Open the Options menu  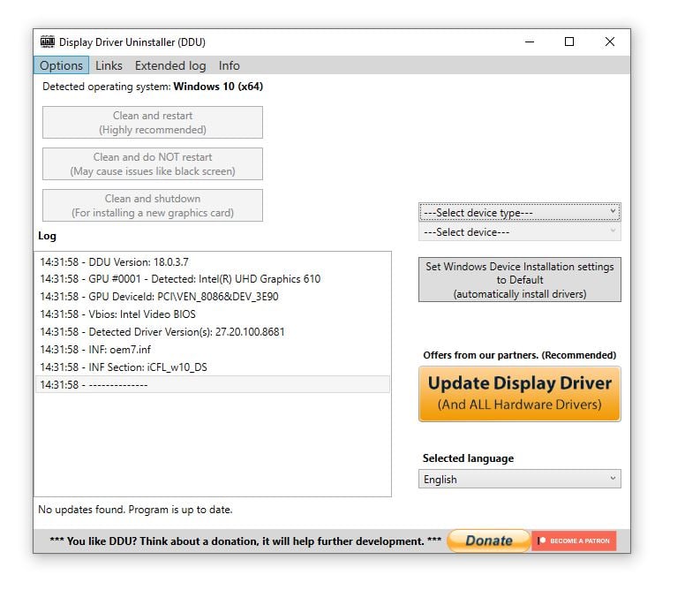[x=61, y=65]
